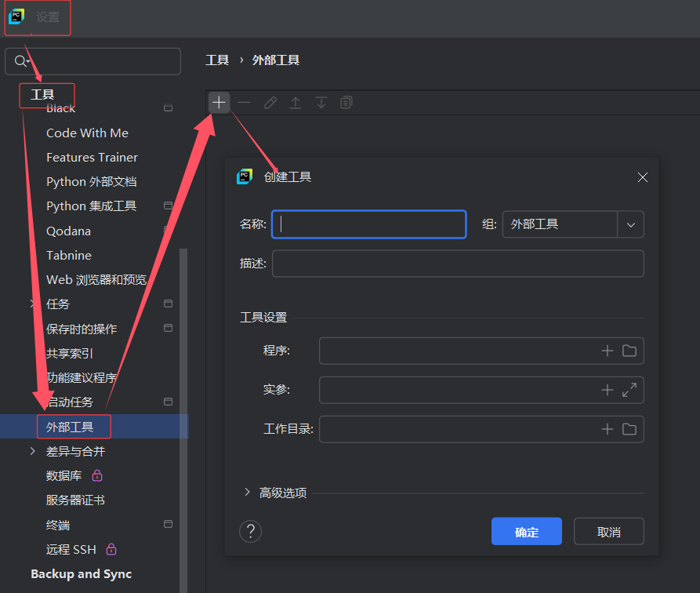Select Tabnine in the settings sidebar

pos(68,255)
